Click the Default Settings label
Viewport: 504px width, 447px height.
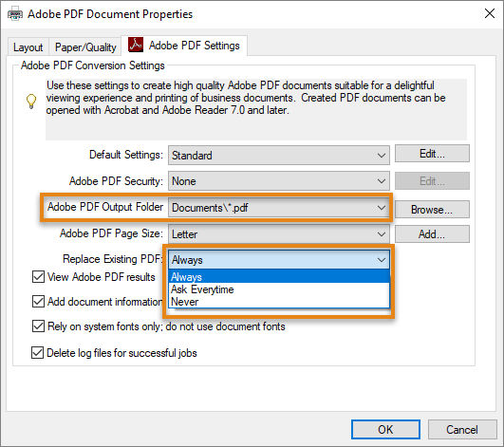click(126, 155)
